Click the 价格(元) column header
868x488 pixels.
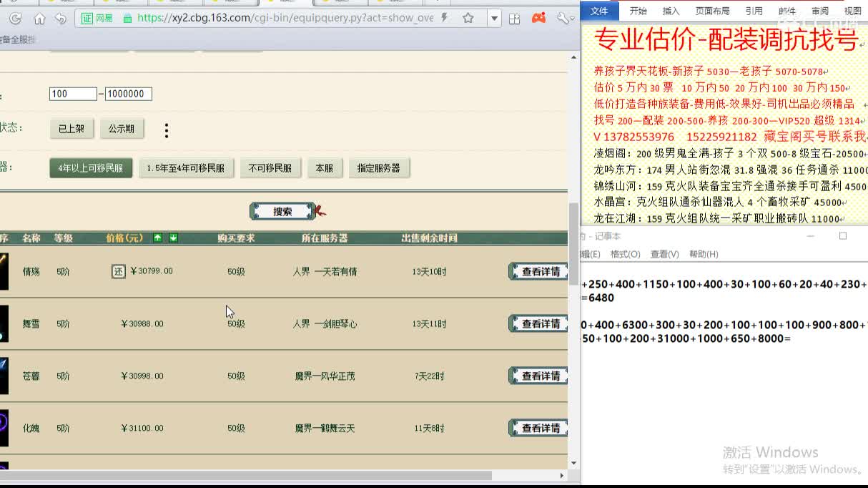(124, 238)
